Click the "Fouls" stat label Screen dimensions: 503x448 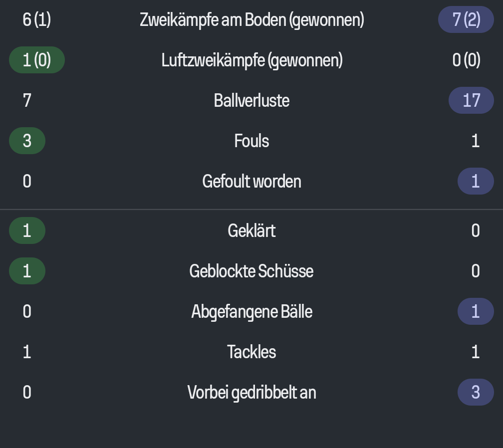[x=251, y=141]
